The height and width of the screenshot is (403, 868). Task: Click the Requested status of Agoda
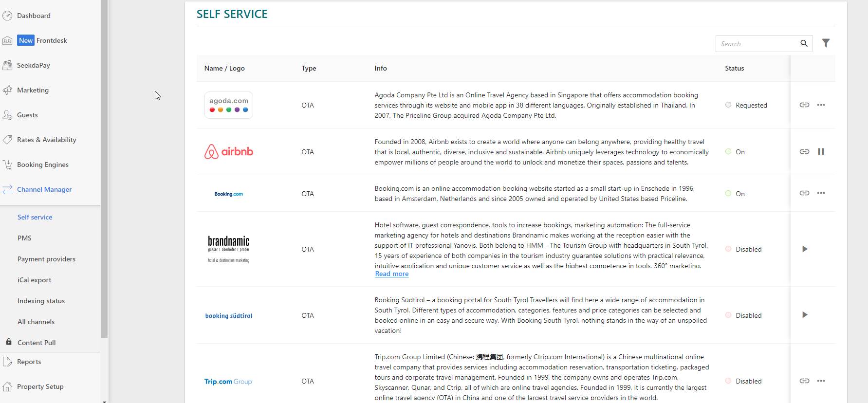click(x=746, y=105)
